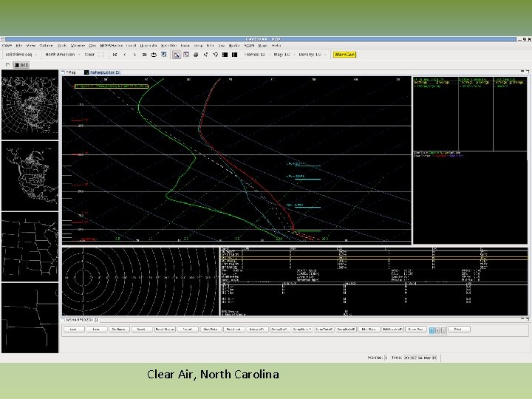
Task: Click the hodograph panel
Action: point(140,282)
